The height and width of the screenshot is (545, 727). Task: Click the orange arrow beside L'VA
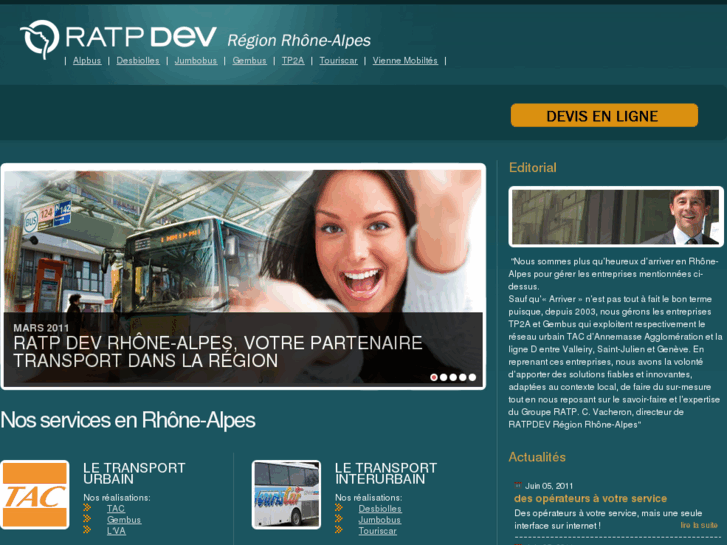click(x=87, y=530)
